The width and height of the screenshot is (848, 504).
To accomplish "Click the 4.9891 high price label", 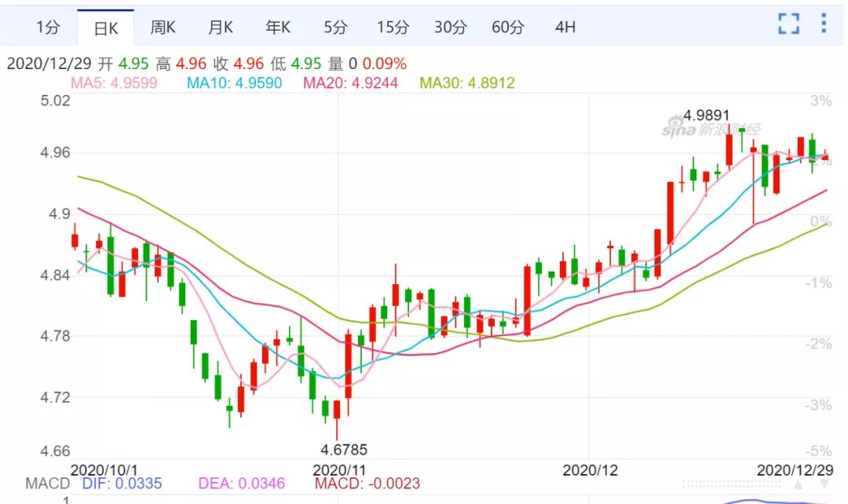I will [707, 115].
